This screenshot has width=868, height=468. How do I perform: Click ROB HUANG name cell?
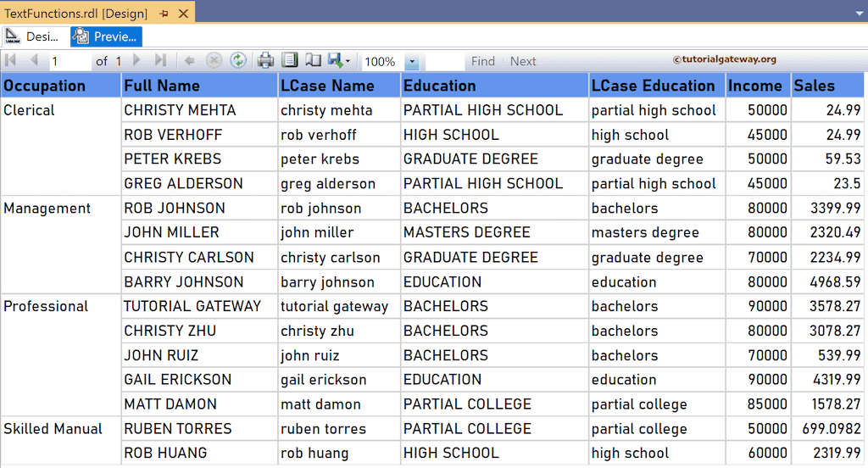(x=199, y=453)
